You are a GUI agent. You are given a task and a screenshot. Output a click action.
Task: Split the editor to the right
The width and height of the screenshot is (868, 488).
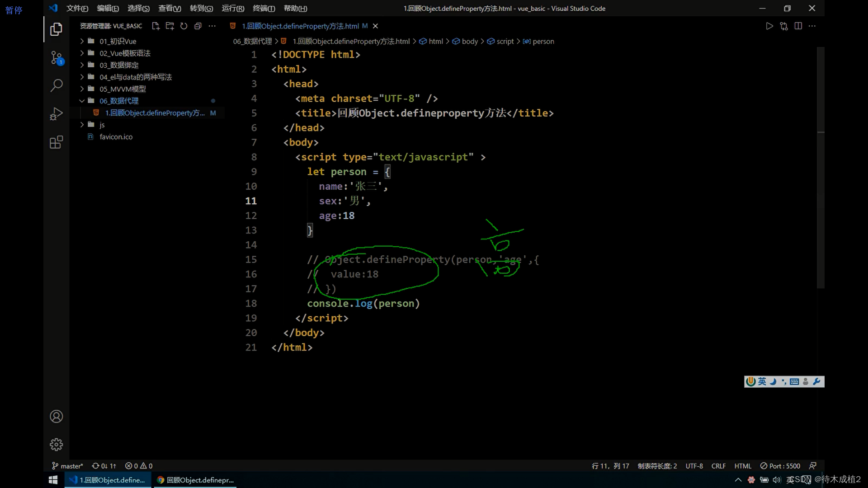(x=798, y=26)
